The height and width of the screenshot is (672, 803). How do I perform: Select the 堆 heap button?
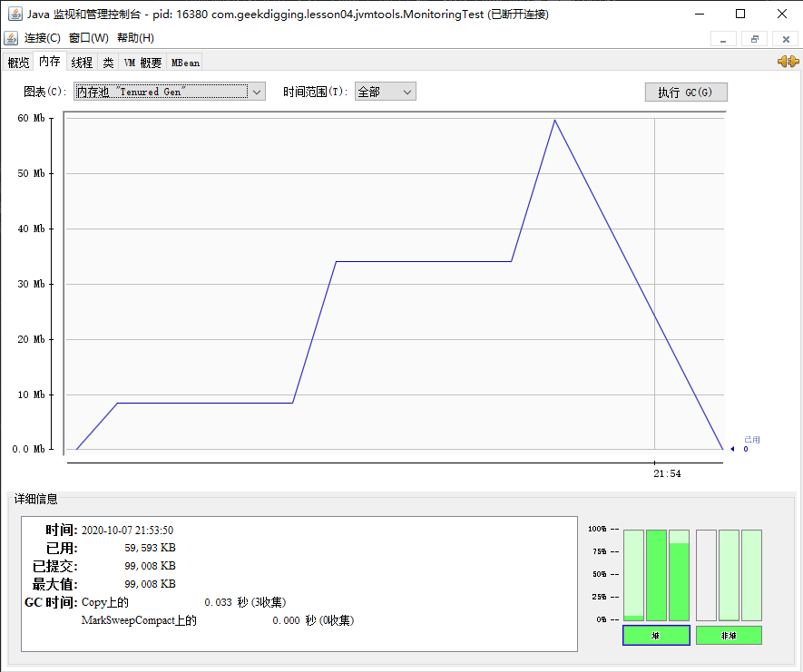(x=656, y=636)
